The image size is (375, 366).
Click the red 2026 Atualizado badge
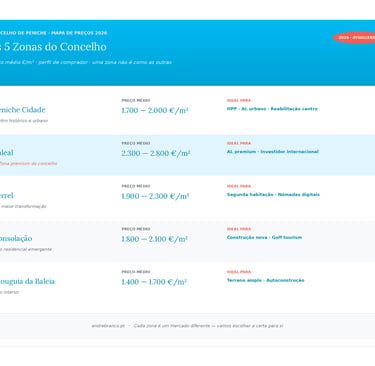(x=354, y=38)
